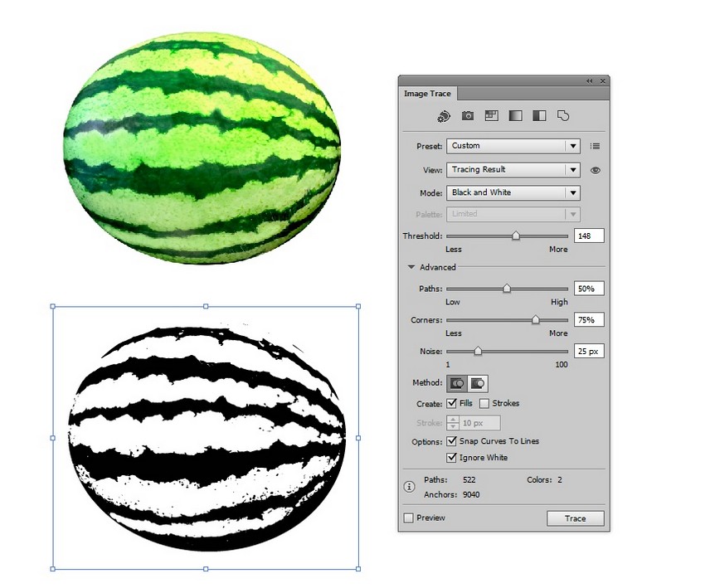This screenshot has width=705, height=588.
Task: Open the Preset dropdown showing Custom
Action: [x=513, y=146]
